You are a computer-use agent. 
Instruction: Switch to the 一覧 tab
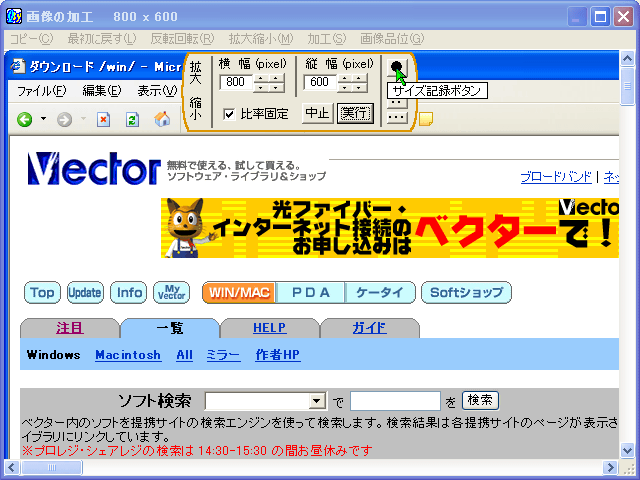[x=170, y=328]
